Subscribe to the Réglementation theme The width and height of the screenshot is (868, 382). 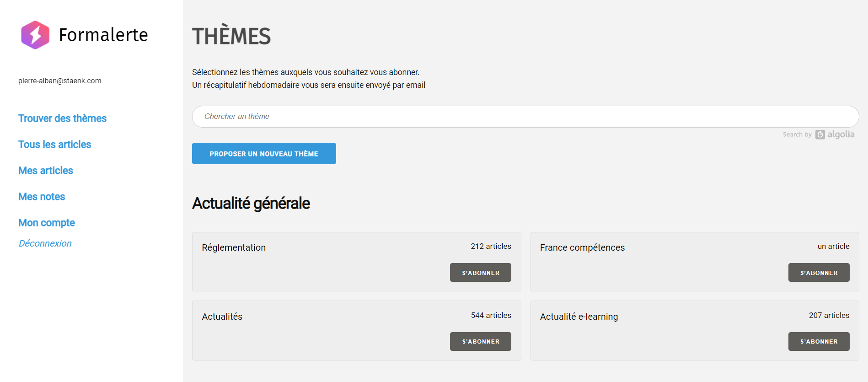481,273
